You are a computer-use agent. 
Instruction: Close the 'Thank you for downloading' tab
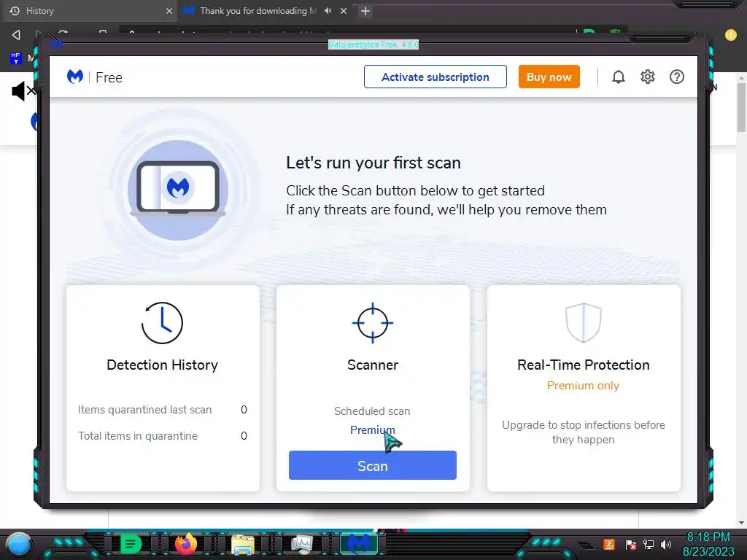(x=344, y=10)
